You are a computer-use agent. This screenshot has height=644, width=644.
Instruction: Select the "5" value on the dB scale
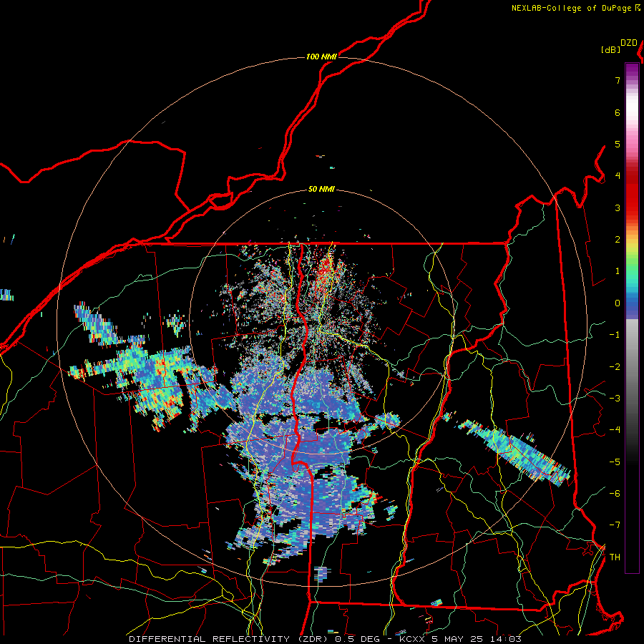coord(618,144)
